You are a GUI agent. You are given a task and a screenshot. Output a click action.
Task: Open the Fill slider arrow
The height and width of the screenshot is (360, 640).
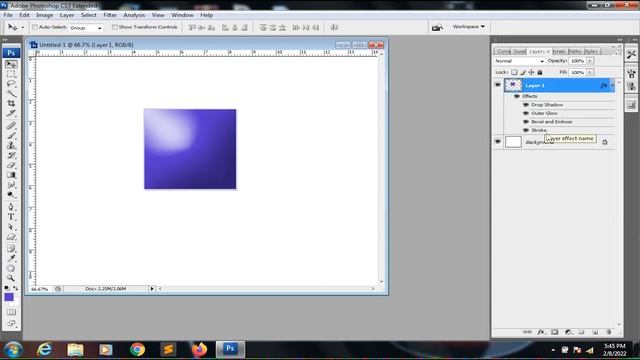590,72
